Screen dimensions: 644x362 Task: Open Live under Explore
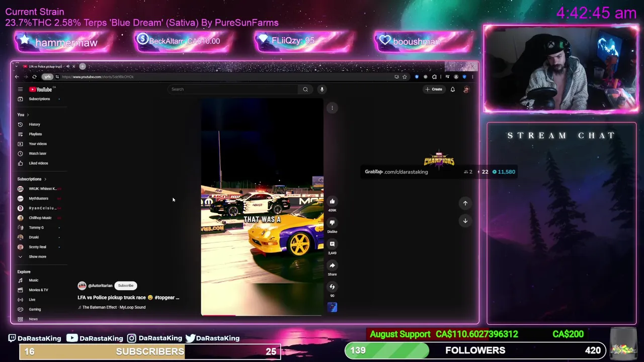pos(32,300)
